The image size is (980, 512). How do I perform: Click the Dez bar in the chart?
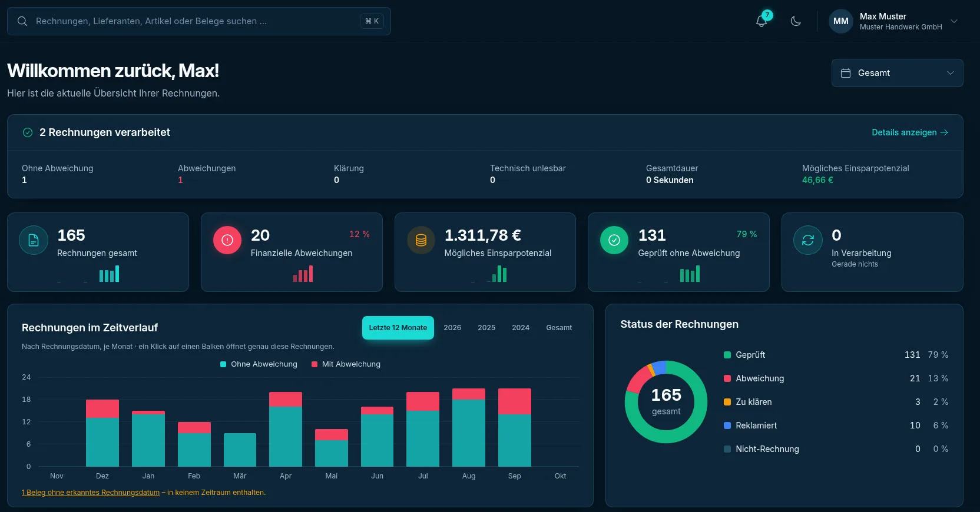102,433
